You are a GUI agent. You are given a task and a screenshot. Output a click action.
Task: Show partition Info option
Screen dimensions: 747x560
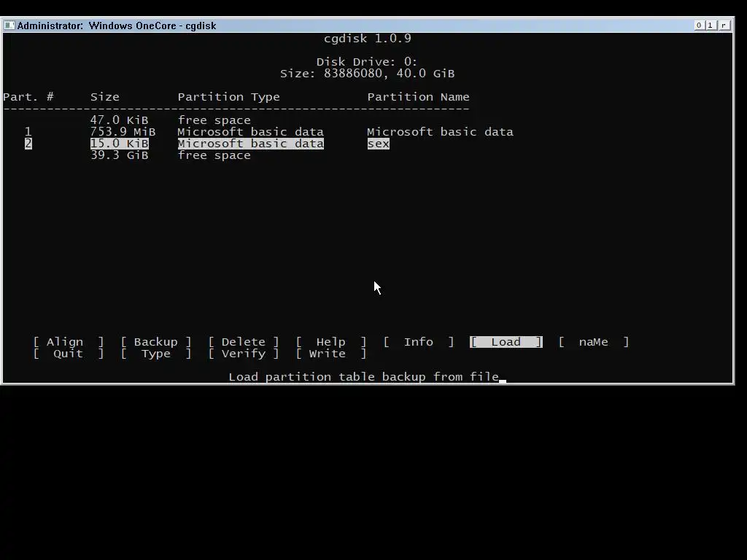point(419,342)
